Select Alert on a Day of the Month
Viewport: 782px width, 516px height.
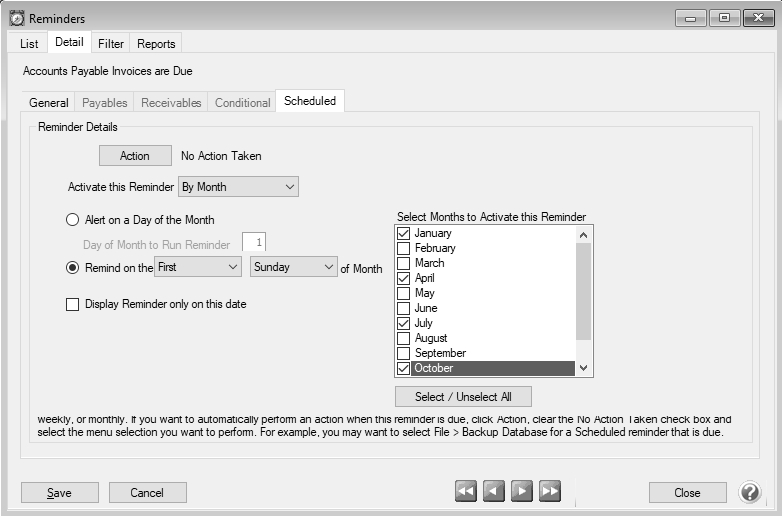pos(72,220)
